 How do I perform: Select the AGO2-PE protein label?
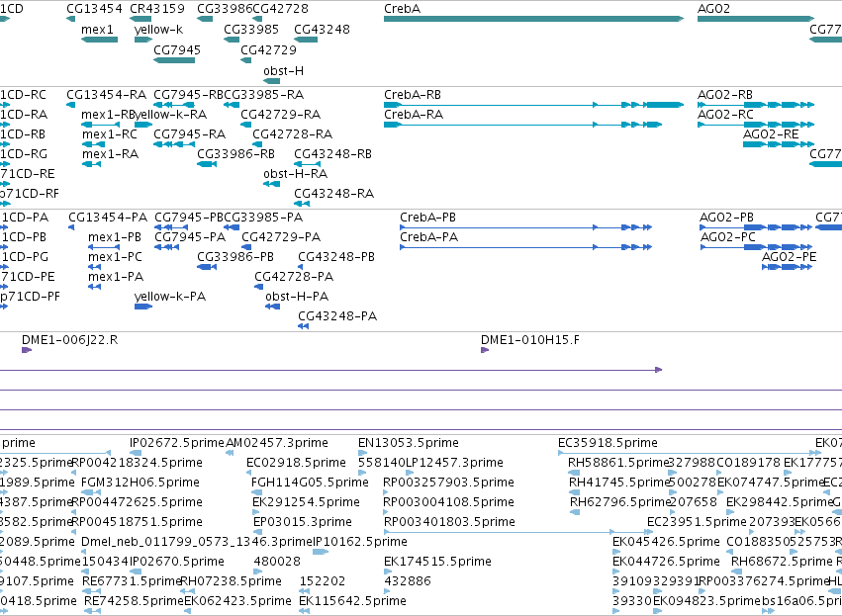click(789, 257)
